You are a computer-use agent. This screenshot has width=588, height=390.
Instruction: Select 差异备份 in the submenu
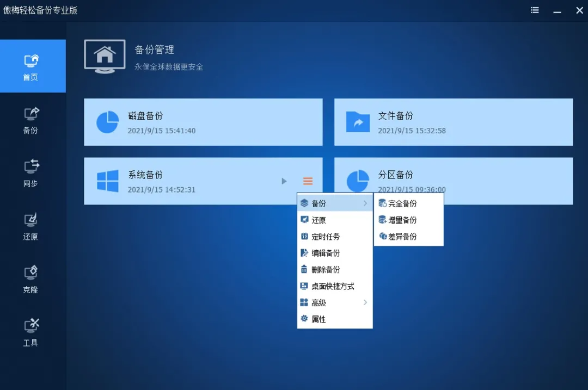tap(409, 237)
